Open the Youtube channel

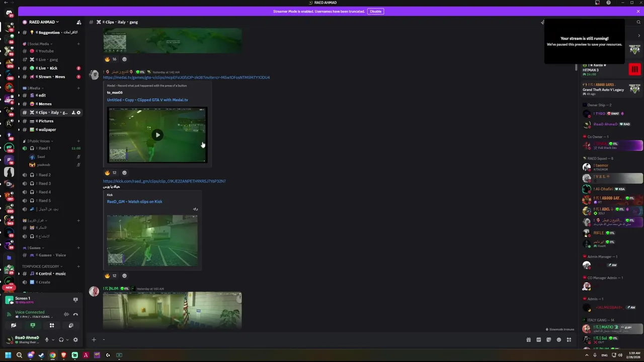pos(51,51)
